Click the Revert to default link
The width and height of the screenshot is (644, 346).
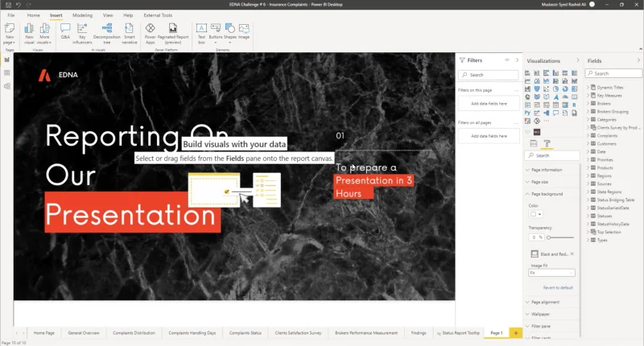pyautogui.click(x=558, y=288)
